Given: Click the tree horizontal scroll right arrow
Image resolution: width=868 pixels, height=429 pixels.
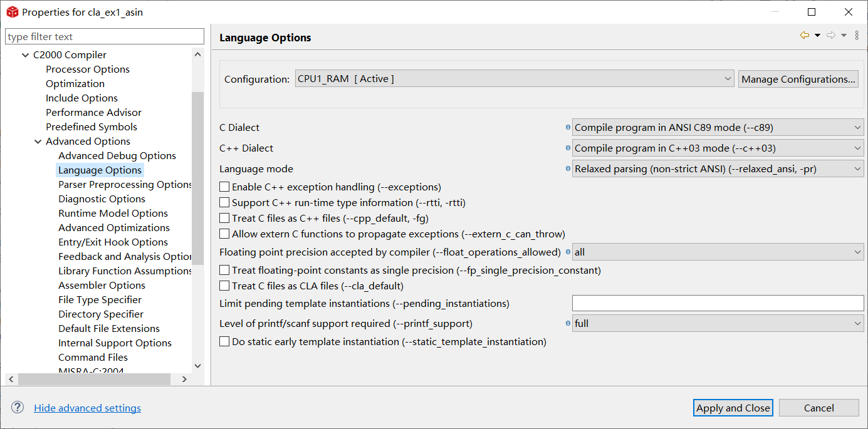Looking at the screenshot, I should click(x=184, y=379).
